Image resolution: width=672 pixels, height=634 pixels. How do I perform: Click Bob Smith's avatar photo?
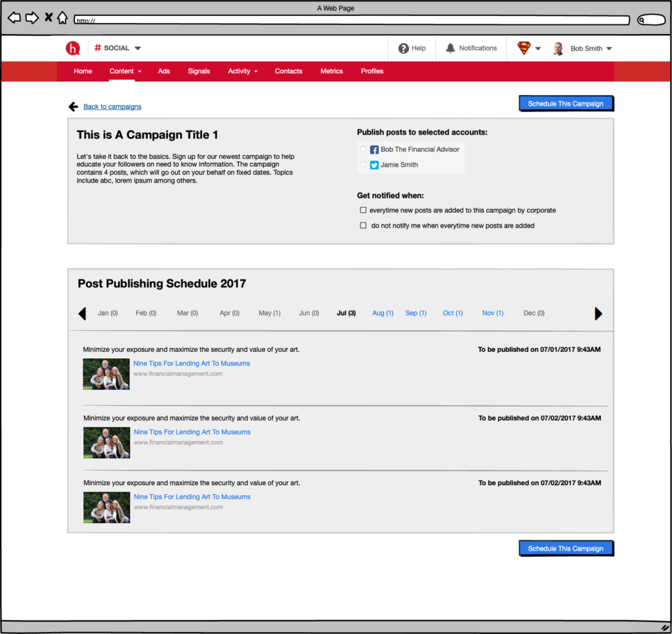coord(558,49)
